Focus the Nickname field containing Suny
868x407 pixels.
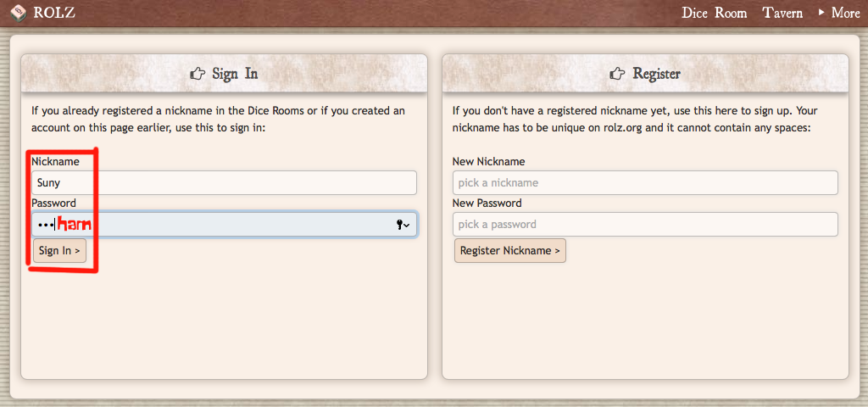point(224,183)
